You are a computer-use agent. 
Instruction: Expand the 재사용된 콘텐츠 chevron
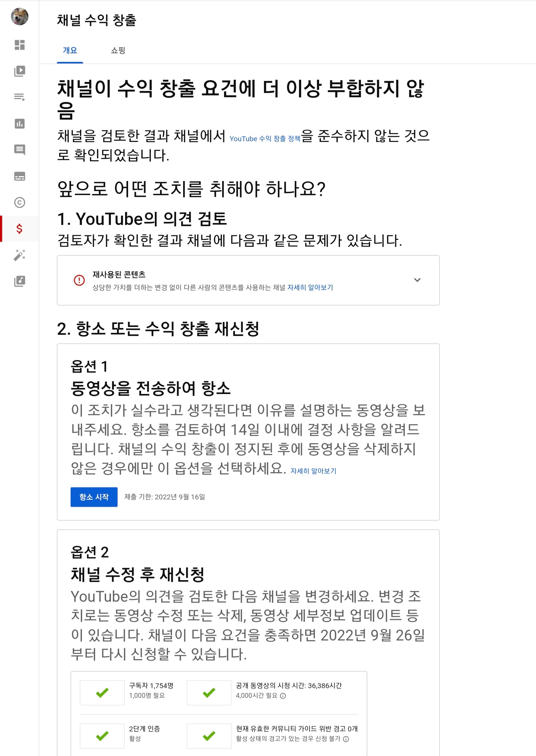tap(417, 280)
